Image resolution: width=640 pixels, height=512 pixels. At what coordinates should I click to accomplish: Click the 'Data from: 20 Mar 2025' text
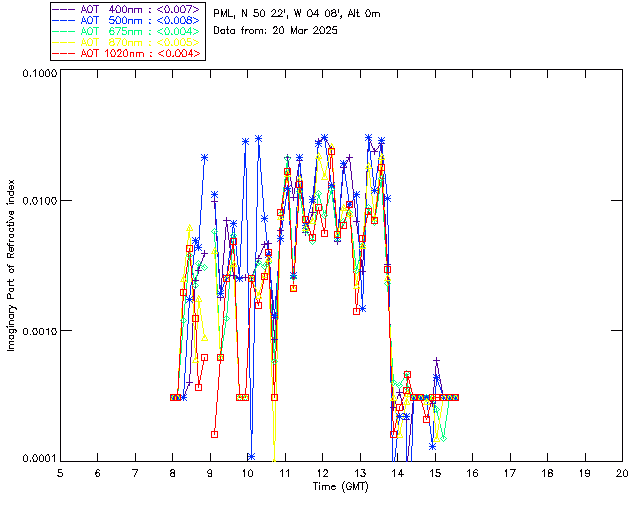point(275,31)
